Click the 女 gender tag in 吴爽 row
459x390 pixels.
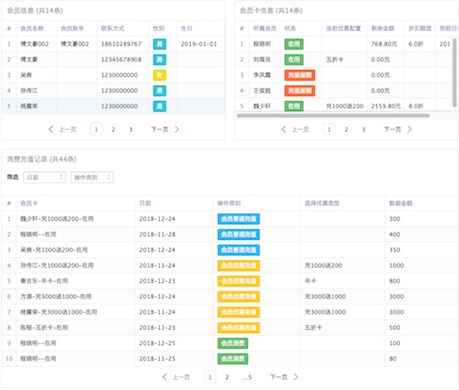click(159, 75)
